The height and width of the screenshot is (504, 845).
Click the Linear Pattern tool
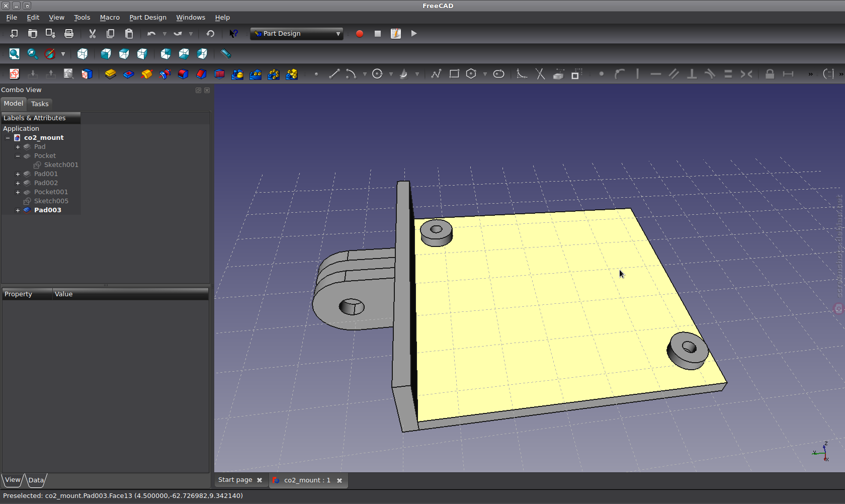coord(256,74)
